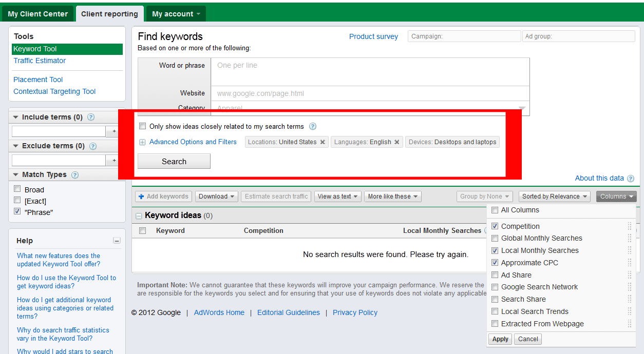Collapse the Help panel with minus icon
This screenshot has height=354, width=644.
(117, 241)
